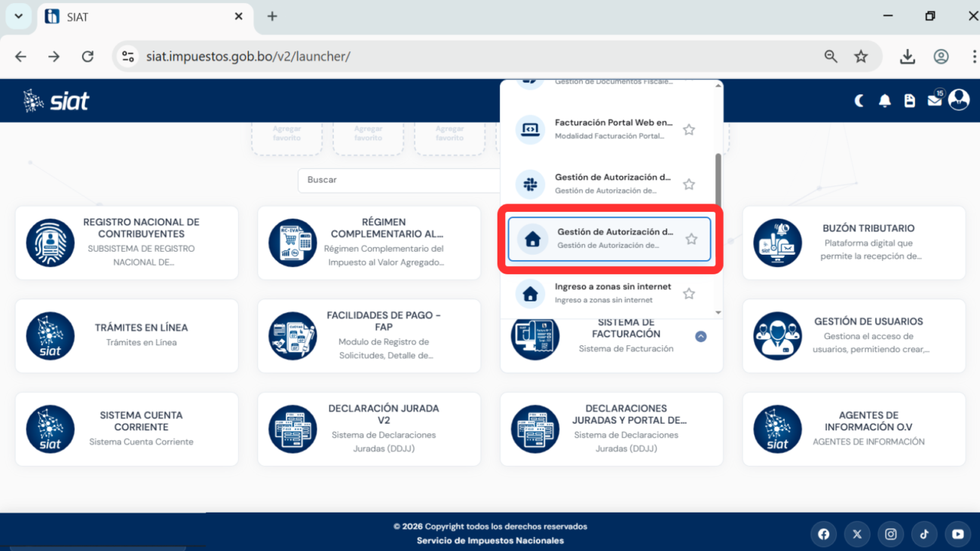
Task: Open Registro Nacional de Contribuyentes card
Action: (127, 243)
